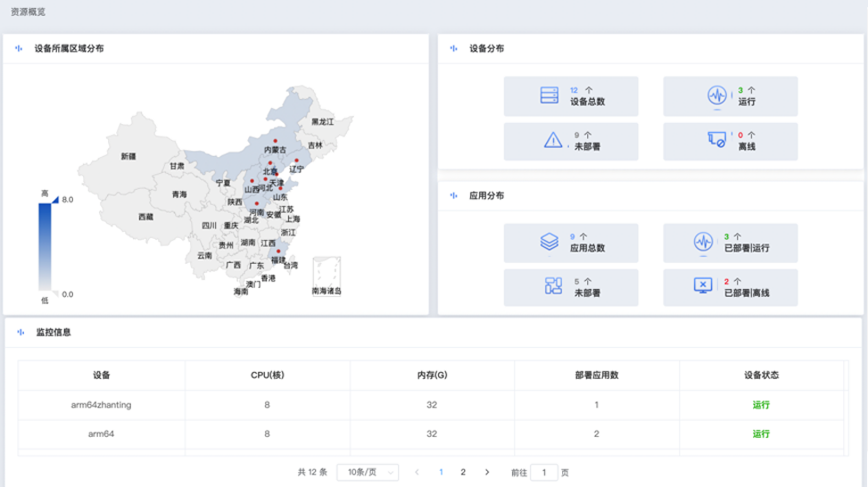
Task: Select 新疆 region on the map
Action: [128, 156]
